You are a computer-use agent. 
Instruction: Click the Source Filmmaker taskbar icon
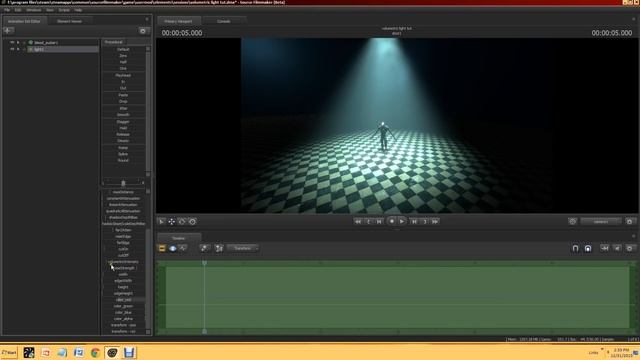(112, 353)
